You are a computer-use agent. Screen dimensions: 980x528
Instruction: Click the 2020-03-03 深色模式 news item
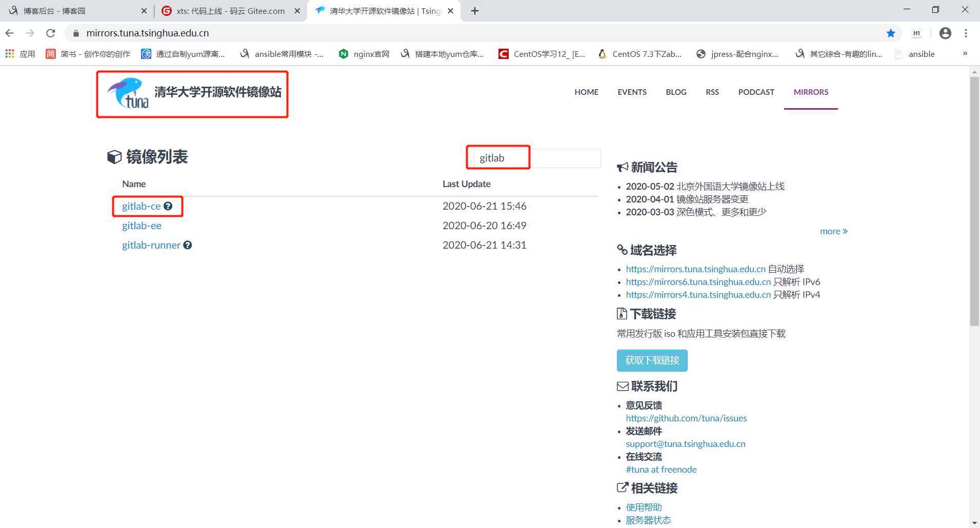[x=696, y=212]
